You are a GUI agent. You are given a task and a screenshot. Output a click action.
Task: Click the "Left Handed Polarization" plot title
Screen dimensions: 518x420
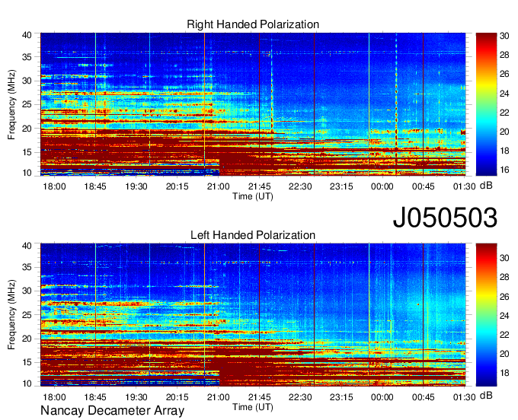[253, 235]
